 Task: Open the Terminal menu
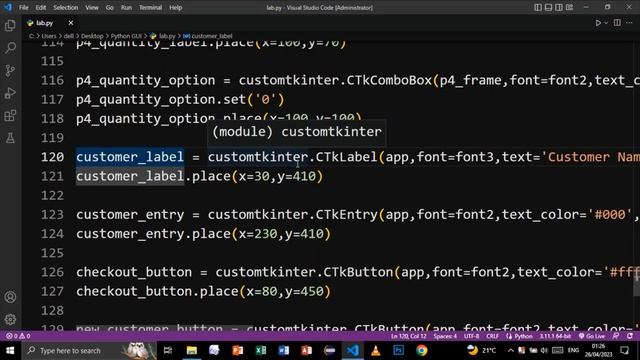[x=150, y=7]
